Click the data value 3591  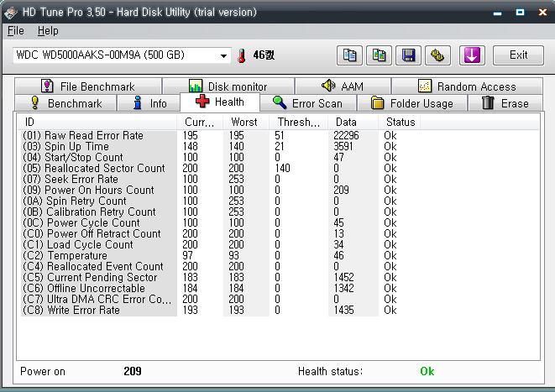tap(343, 146)
